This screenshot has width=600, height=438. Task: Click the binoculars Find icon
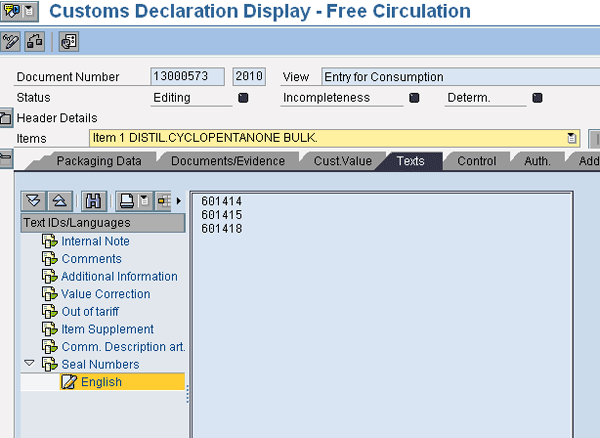click(94, 201)
